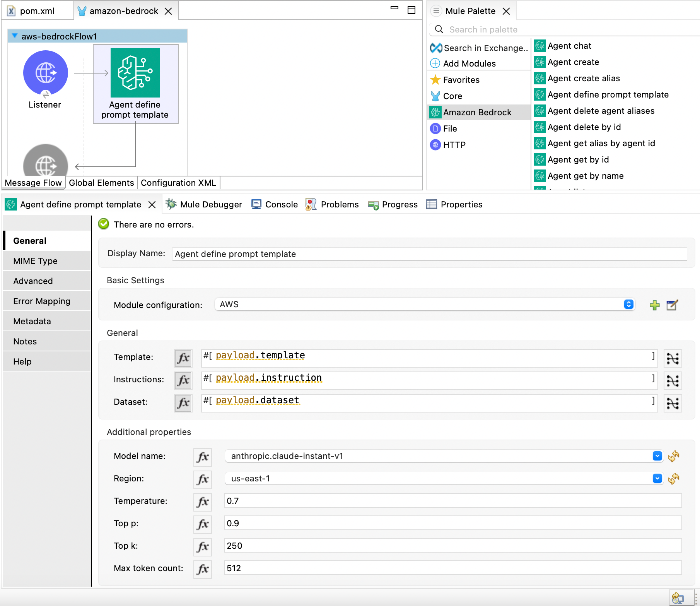Open the Region dropdown
The height and width of the screenshot is (606, 700).
[657, 479]
